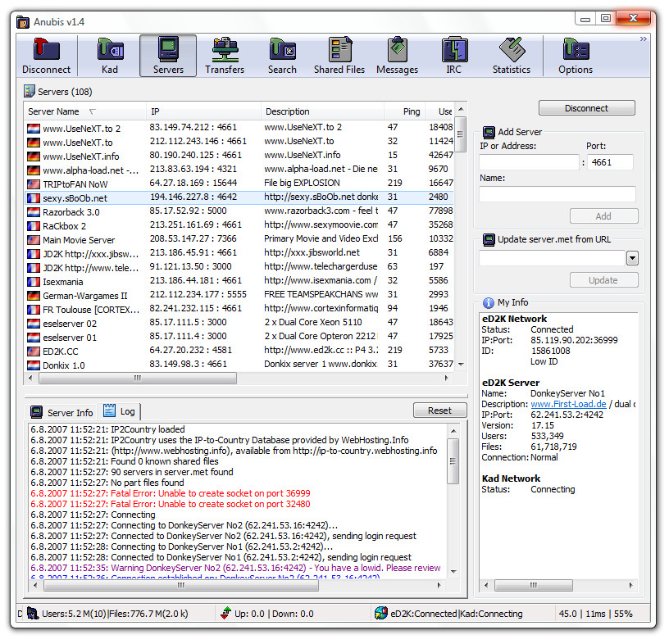Select the Servers toolbar icon
669x644 pixels.
point(168,56)
